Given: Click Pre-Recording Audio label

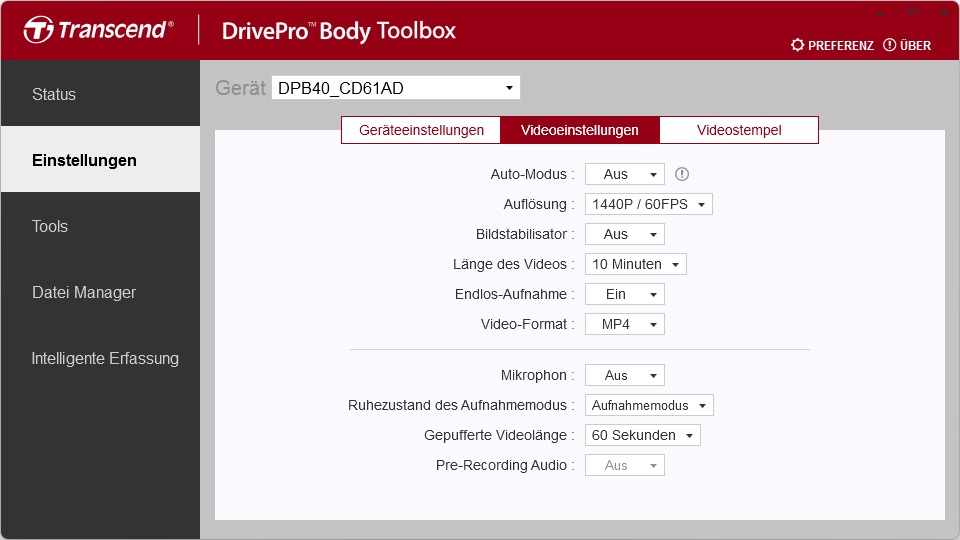Looking at the screenshot, I should [x=505, y=465].
